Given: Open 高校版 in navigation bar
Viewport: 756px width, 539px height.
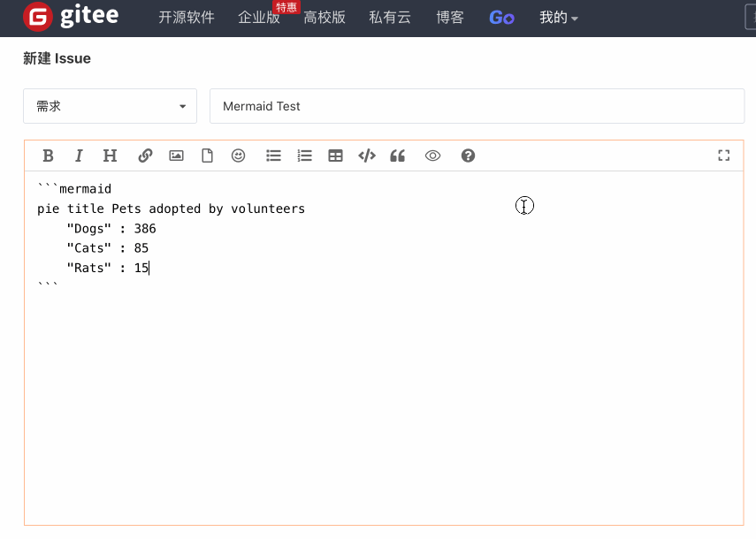Looking at the screenshot, I should point(325,18).
